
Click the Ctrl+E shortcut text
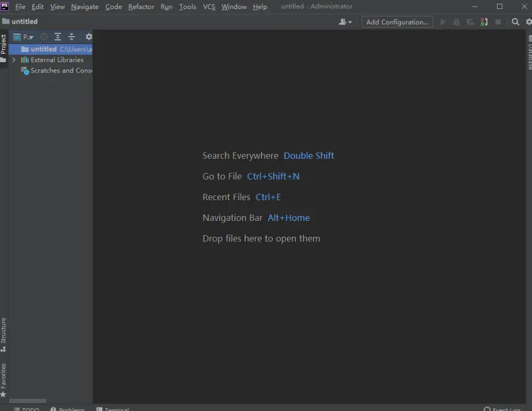[268, 197]
